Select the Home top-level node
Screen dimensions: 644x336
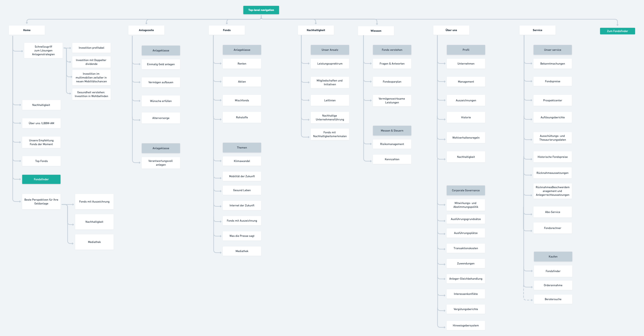point(27,30)
